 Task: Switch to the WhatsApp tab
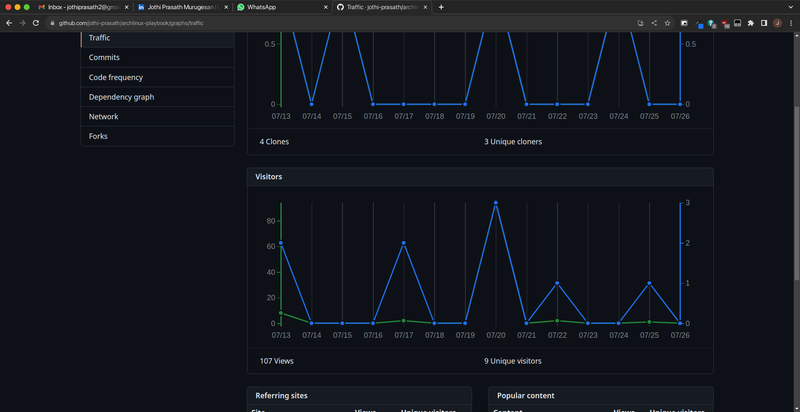click(280, 7)
